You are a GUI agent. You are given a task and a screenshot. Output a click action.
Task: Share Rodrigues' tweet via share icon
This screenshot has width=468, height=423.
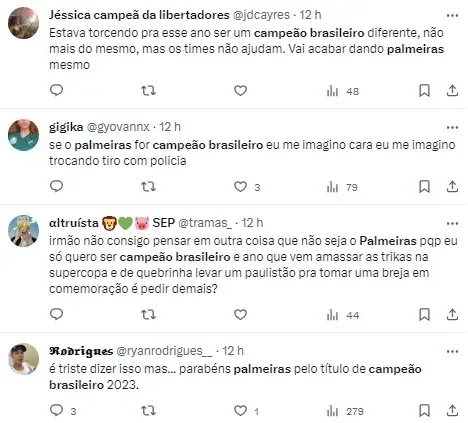pyautogui.click(x=452, y=411)
